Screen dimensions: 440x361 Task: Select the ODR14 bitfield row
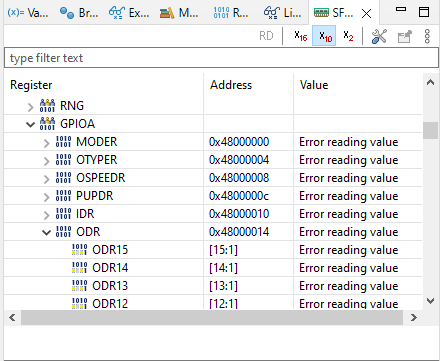(213, 268)
